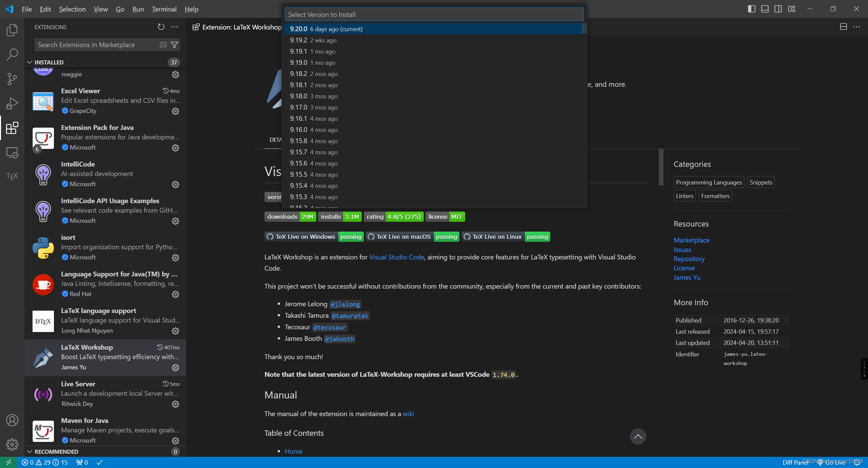Open the Selection menu
Image resolution: width=868 pixels, height=468 pixels.
pos(72,9)
